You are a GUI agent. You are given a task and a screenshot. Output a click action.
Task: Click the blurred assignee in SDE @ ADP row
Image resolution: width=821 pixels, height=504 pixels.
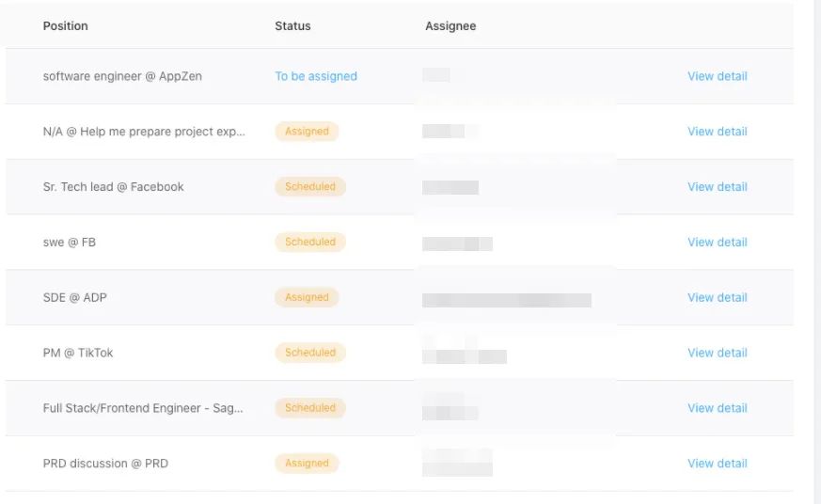click(506, 300)
